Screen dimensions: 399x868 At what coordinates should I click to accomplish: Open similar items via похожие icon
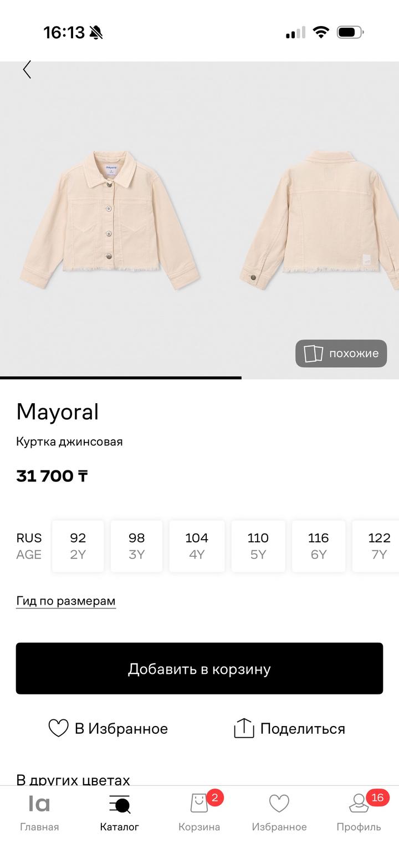313,353
